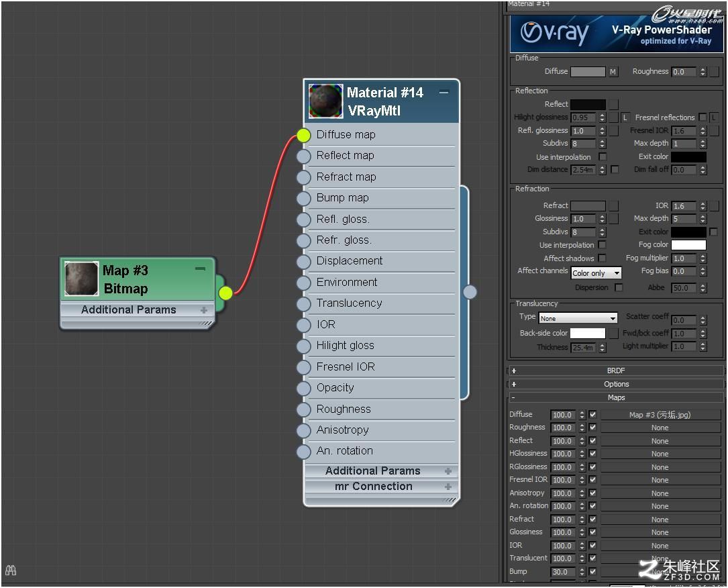Expand Additional Params on Map #3 node
This screenshot has width=728, height=588.
[203, 310]
